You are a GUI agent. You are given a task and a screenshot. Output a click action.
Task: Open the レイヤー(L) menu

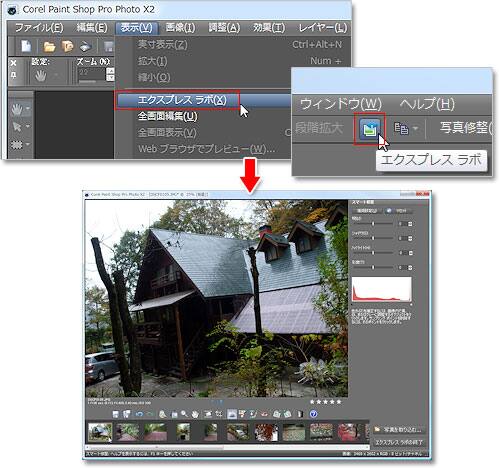coord(322,28)
